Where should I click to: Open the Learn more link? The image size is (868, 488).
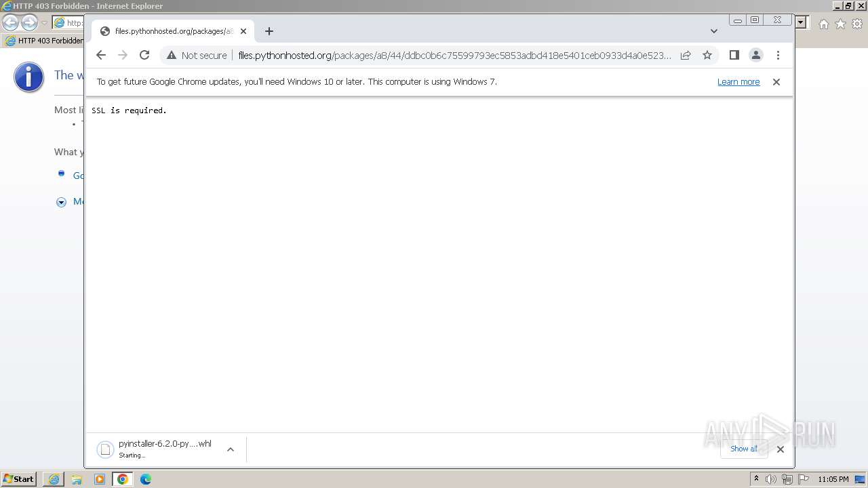pyautogui.click(x=738, y=81)
